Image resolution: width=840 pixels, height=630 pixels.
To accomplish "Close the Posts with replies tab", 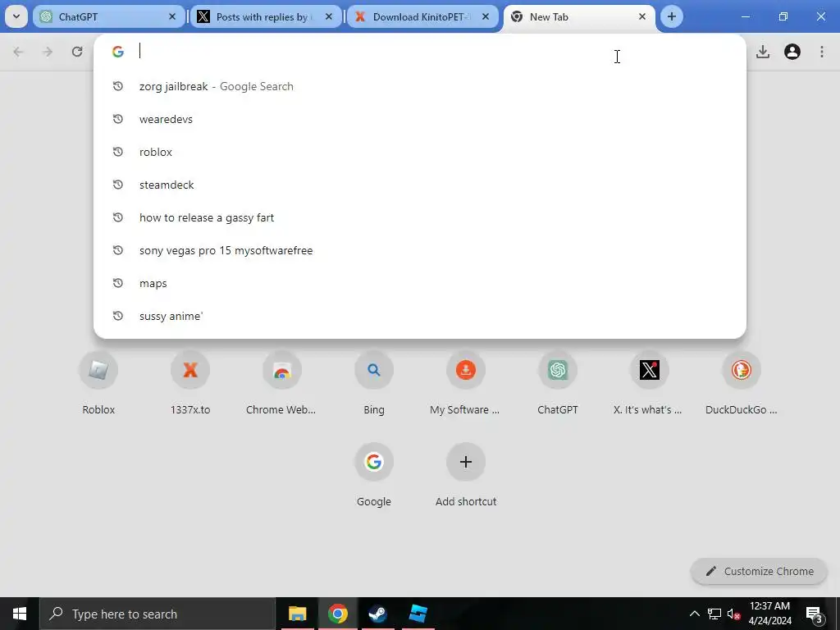I will coord(329,16).
